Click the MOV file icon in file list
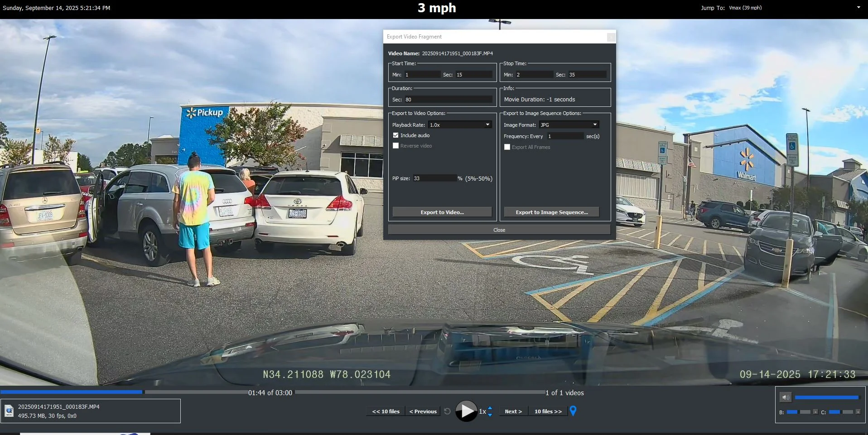This screenshot has width=868, height=435. click(x=9, y=411)
